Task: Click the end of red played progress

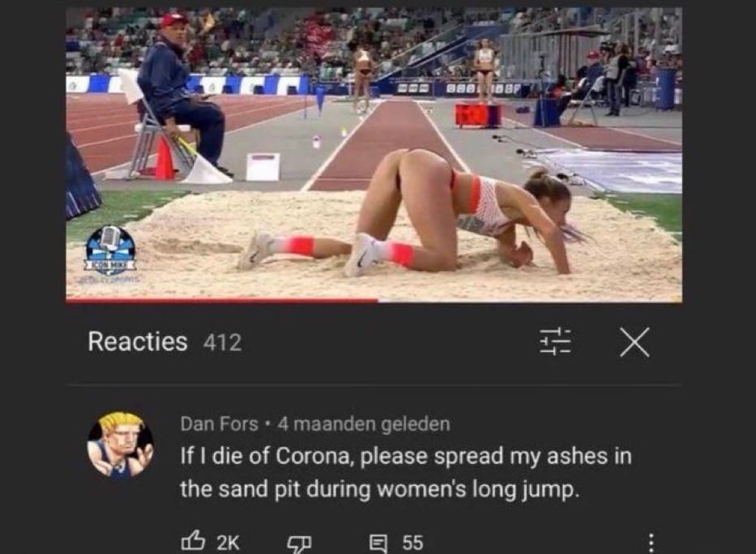Action: pos(377,300)
